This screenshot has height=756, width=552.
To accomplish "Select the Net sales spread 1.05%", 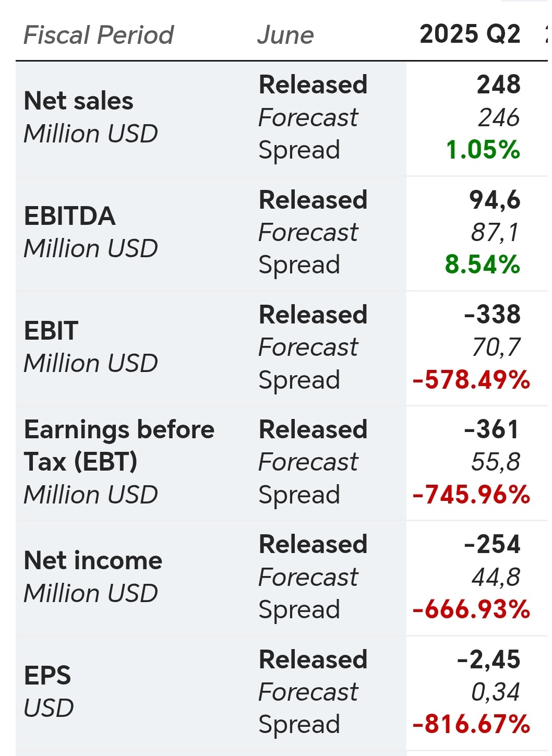I will (x=483, y=150).
